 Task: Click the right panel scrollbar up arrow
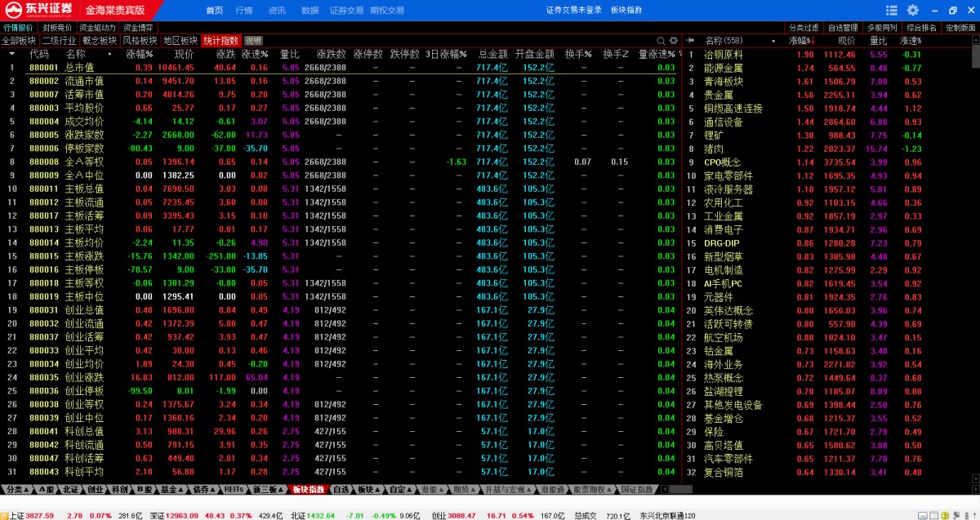[x=974, y=40]
